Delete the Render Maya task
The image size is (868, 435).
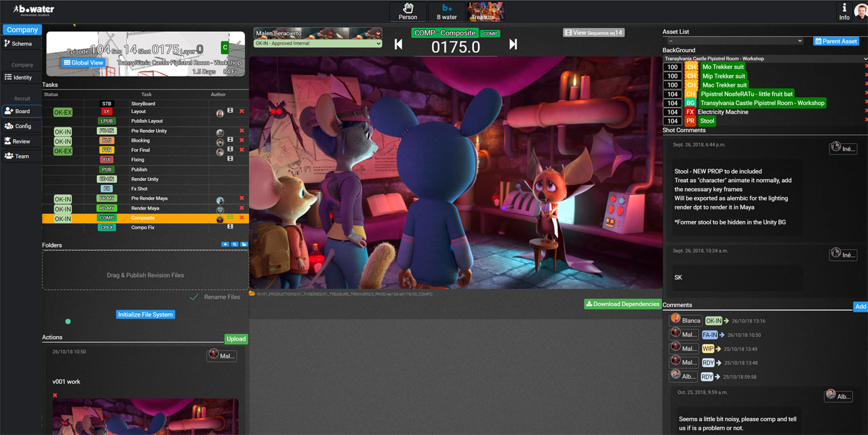pos(241,208)
